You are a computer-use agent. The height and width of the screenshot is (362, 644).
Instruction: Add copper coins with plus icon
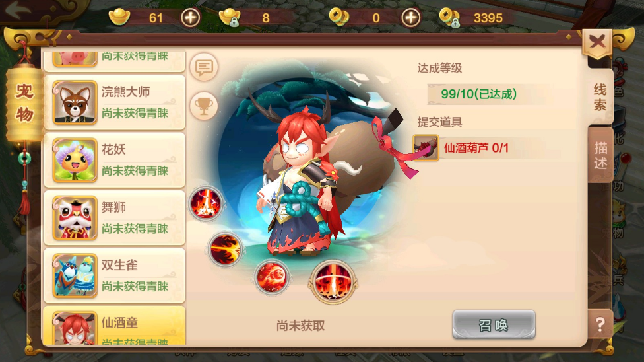(x=410, y=18)
